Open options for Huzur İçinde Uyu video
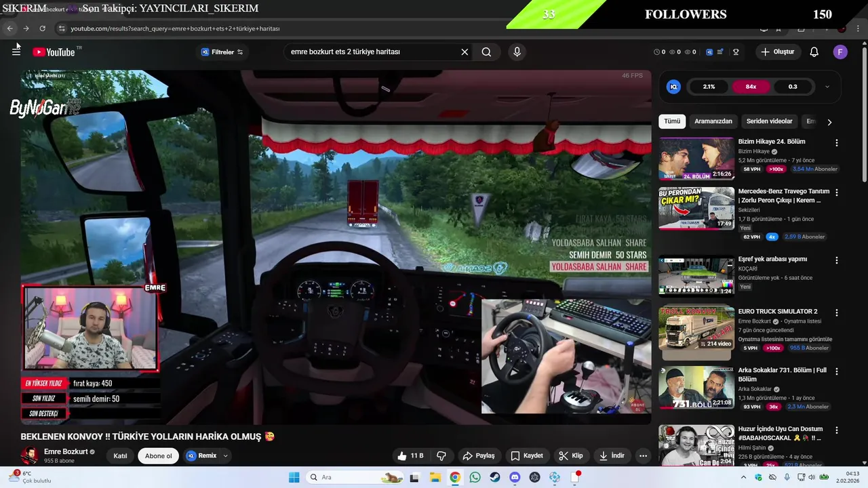 [836, 430]
